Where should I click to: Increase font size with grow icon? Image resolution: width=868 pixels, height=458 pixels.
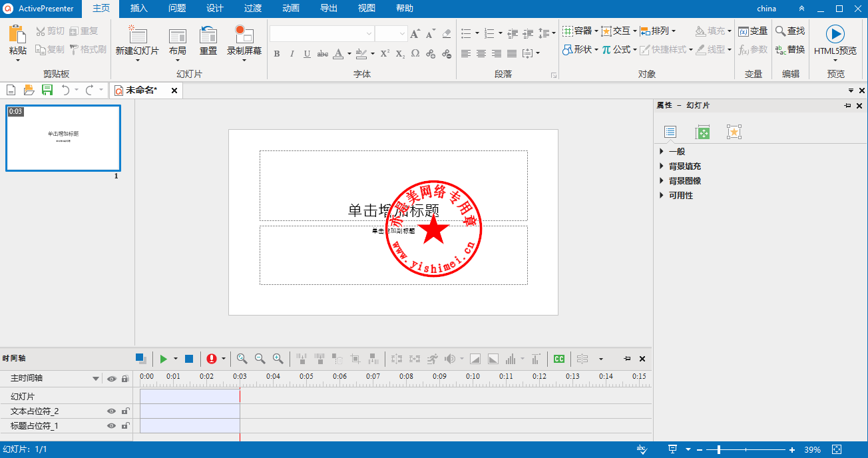pyautogui.click(x=415, y=33)
